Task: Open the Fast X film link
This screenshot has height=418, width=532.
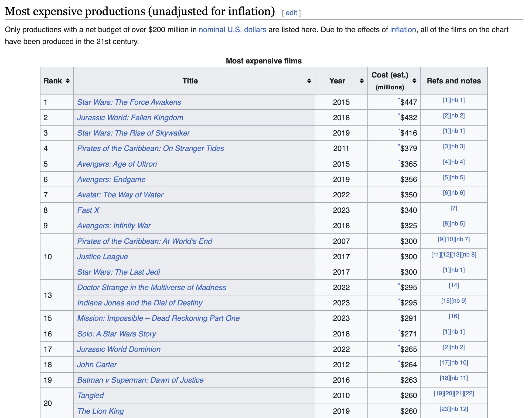Action: coord(88,210)
